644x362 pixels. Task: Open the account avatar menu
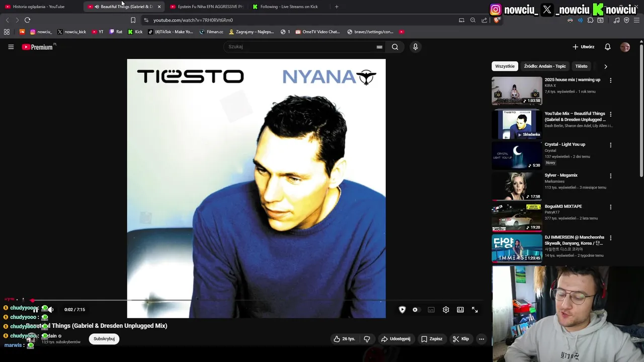point(625,47)
